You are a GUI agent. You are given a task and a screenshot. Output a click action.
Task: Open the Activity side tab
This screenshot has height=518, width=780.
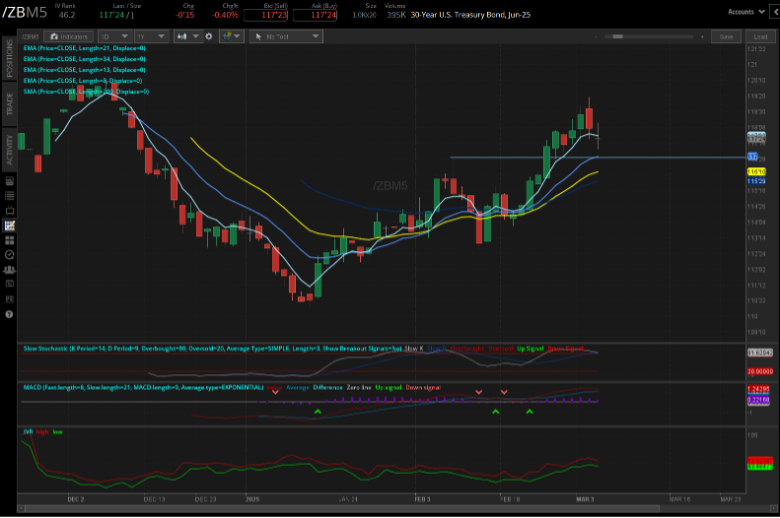coord(9,149)
